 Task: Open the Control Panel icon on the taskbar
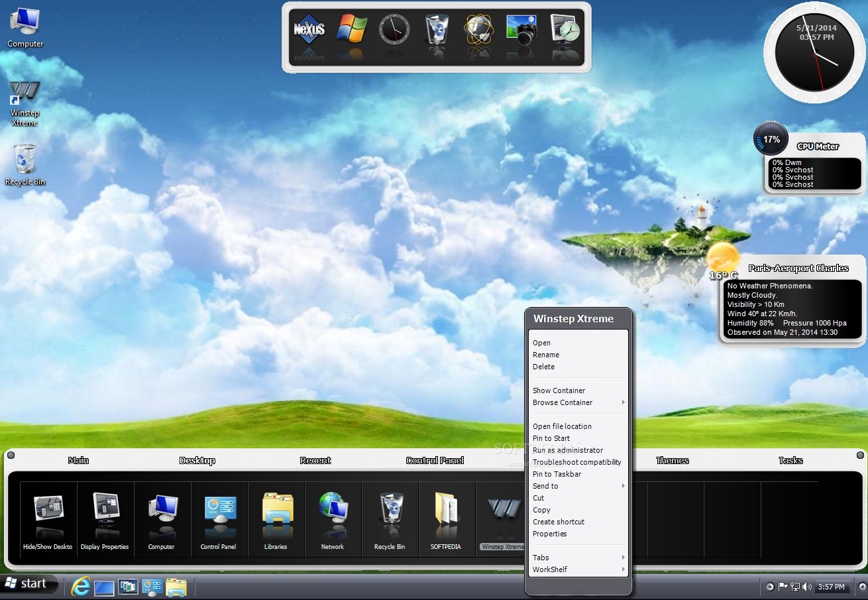(152, 587)
